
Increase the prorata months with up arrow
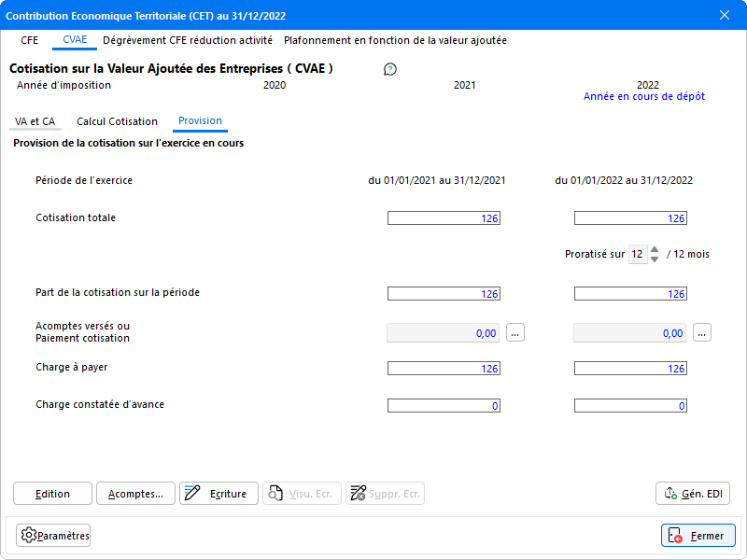[655, 249]
